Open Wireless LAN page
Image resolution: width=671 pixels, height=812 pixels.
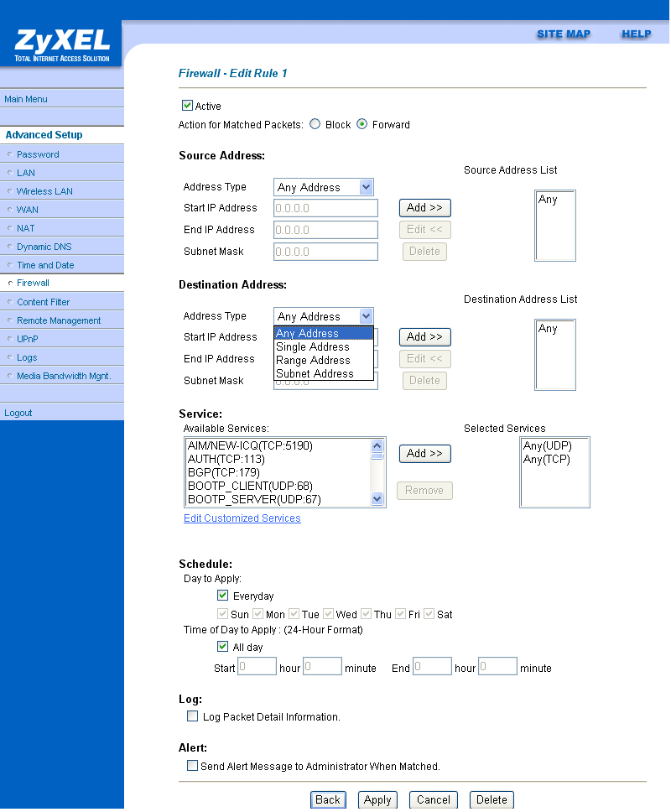click(44, 191)
